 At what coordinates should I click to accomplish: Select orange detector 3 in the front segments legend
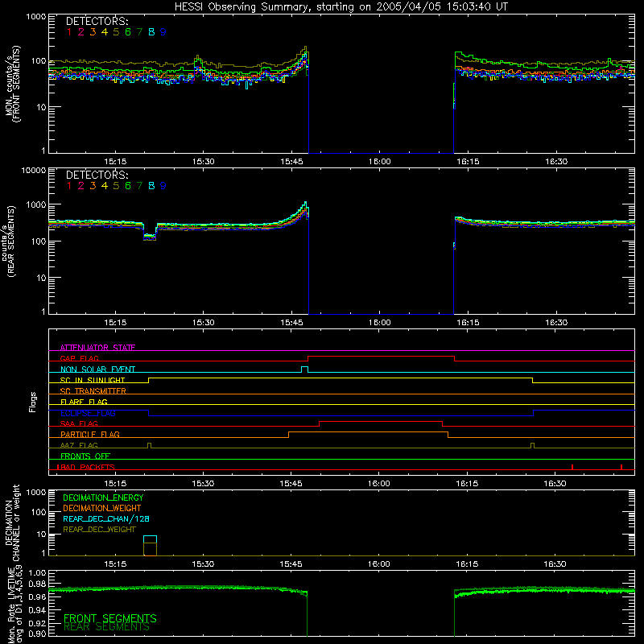[93, 32]
